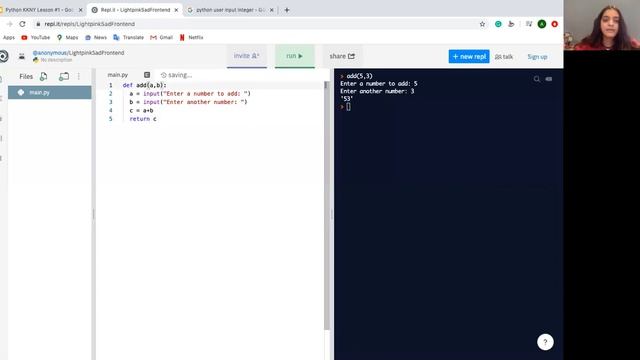Go forward in browser history
The width and height of the screenshot is (640, 360).
pos(9,24)
